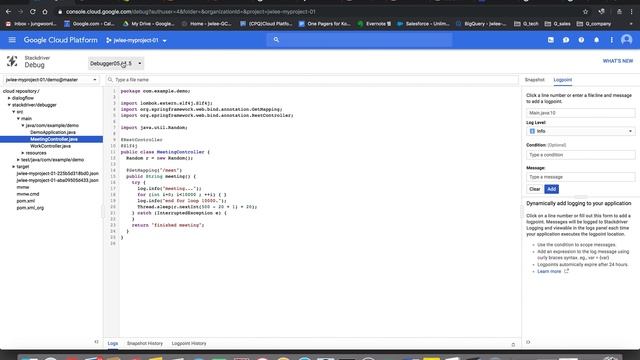This screenshot has height=360, width=640.
Task: Activate Cloud Shell icon in header
Action: point(551,40)
